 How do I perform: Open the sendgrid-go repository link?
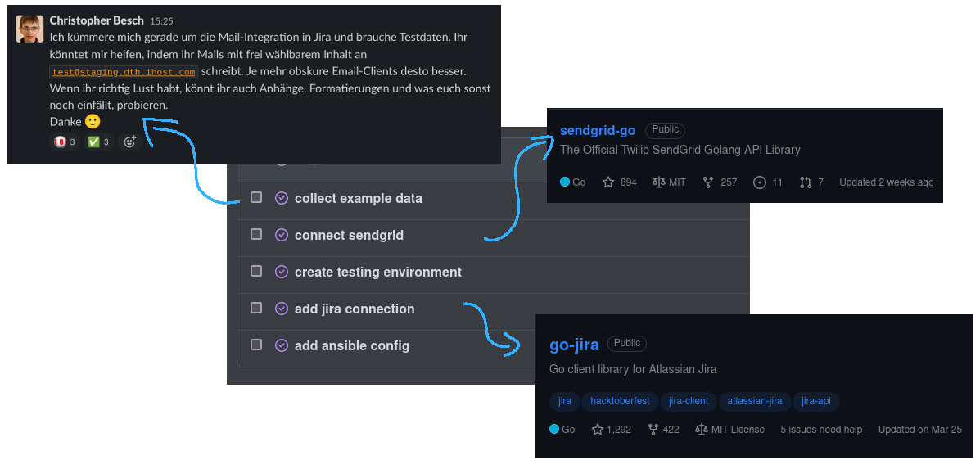point(598,130)
